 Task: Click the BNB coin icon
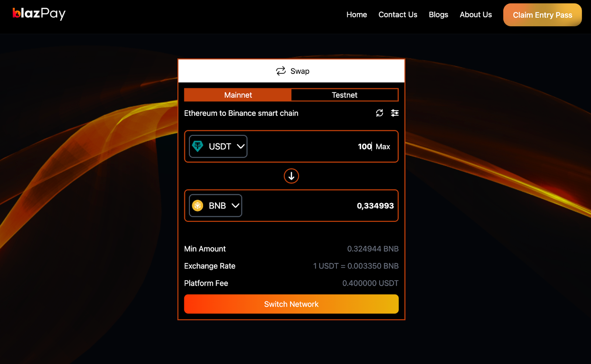click(x=198, y=206)
